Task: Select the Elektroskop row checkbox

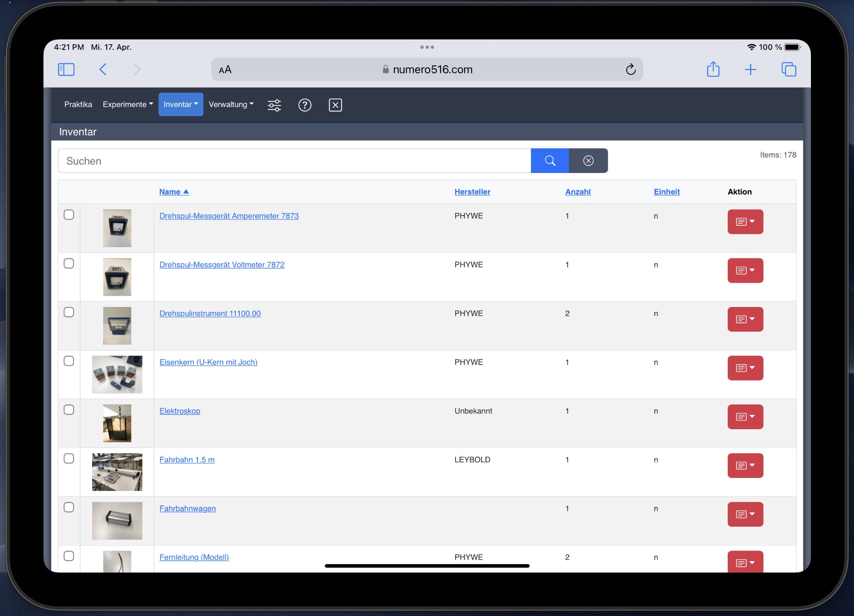Action: [69, 410]
